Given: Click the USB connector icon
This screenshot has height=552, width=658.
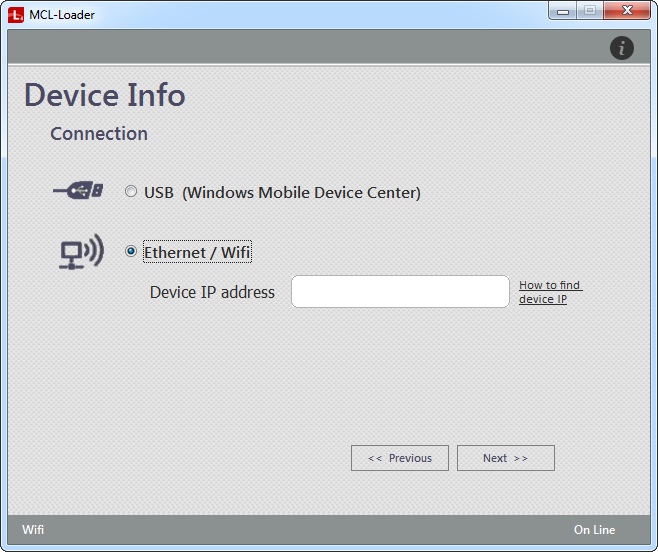Looking at the screenshot, I should tap(78, 192).
